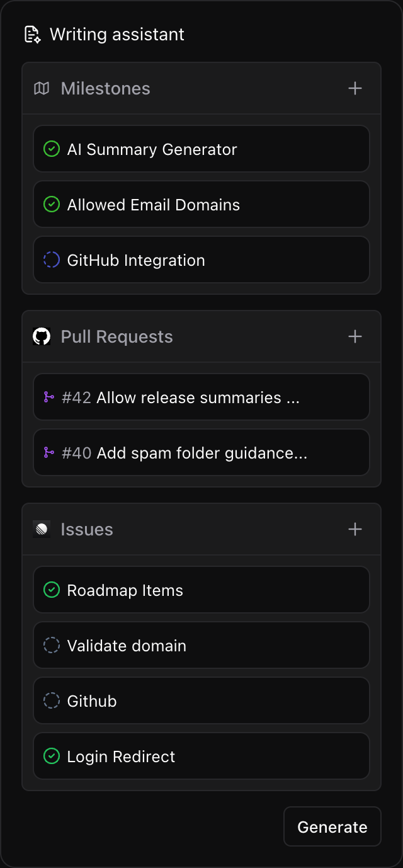Screen dimensions: 403x868
Task: Add an issue using the plus icon
Action: click(x=355, y=530)
